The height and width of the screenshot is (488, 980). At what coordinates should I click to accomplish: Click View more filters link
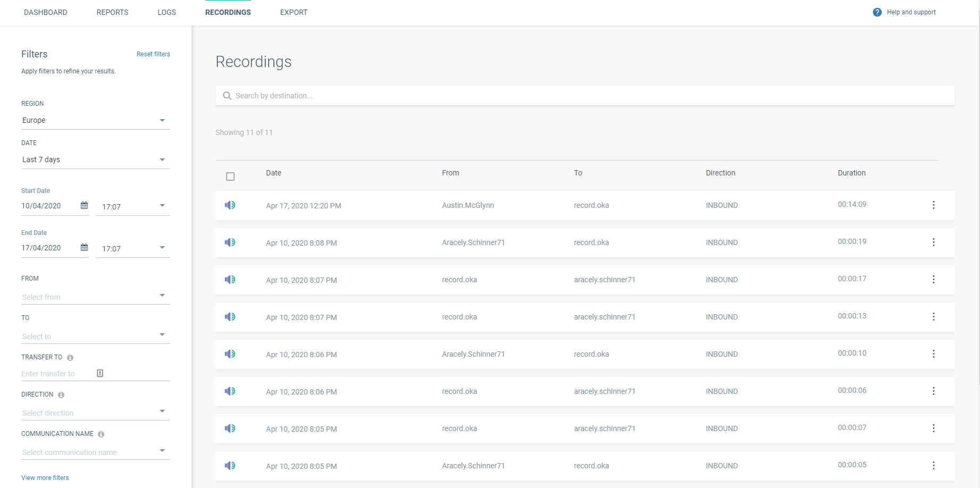[45, 478]
